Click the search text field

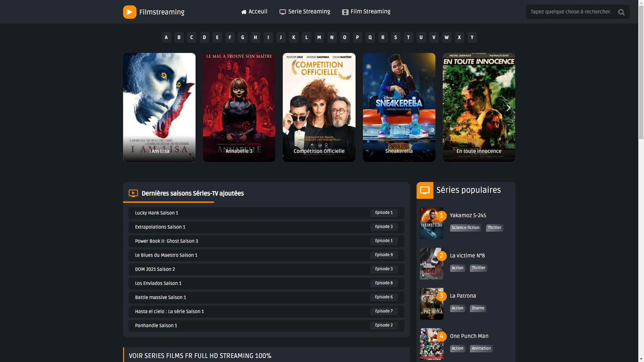pyautogui.click(x=571, y=12)
